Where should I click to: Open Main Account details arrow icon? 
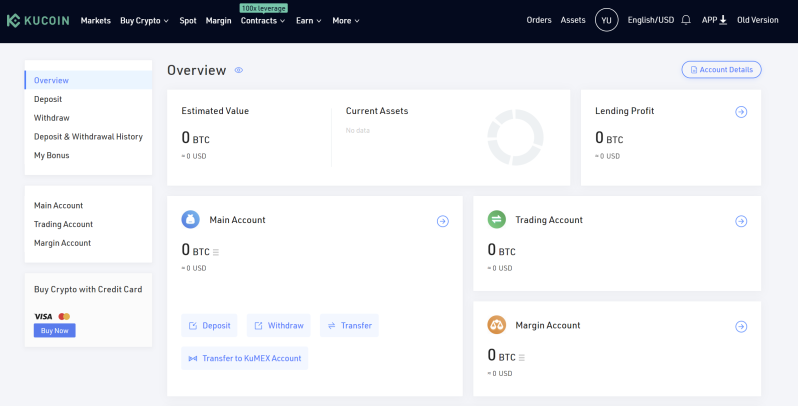pyautogui.click(x=443, y=221)
